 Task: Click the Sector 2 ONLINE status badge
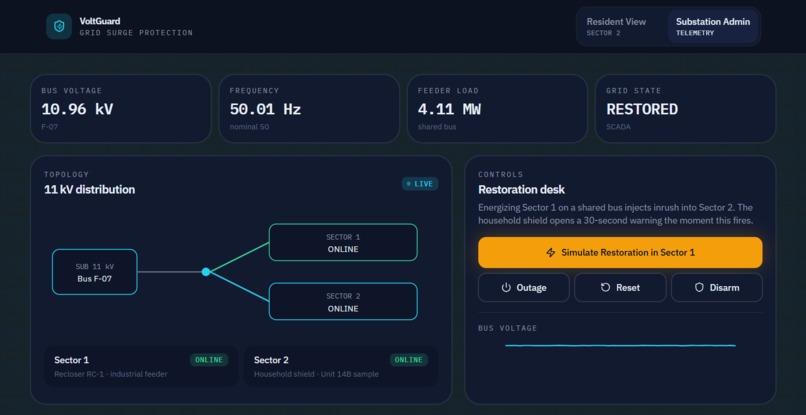point(409,360)
